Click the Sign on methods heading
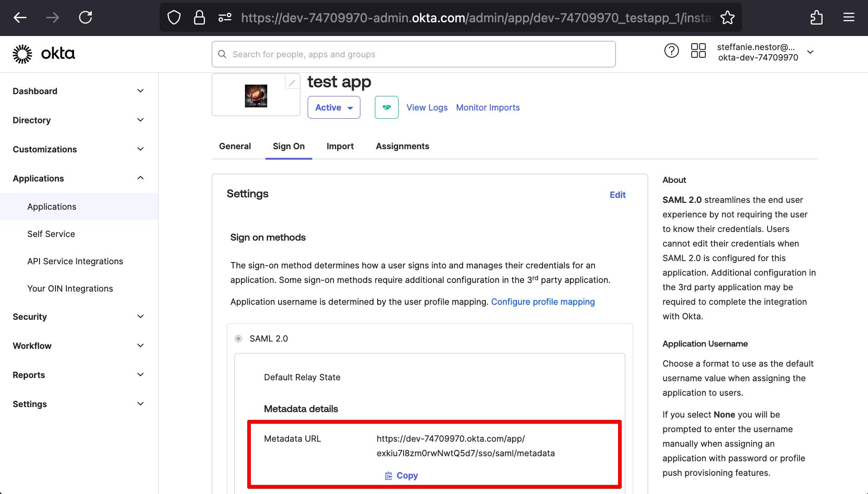Image resolution: width=868 pixels, height=494 pixels. click(268, 237)
